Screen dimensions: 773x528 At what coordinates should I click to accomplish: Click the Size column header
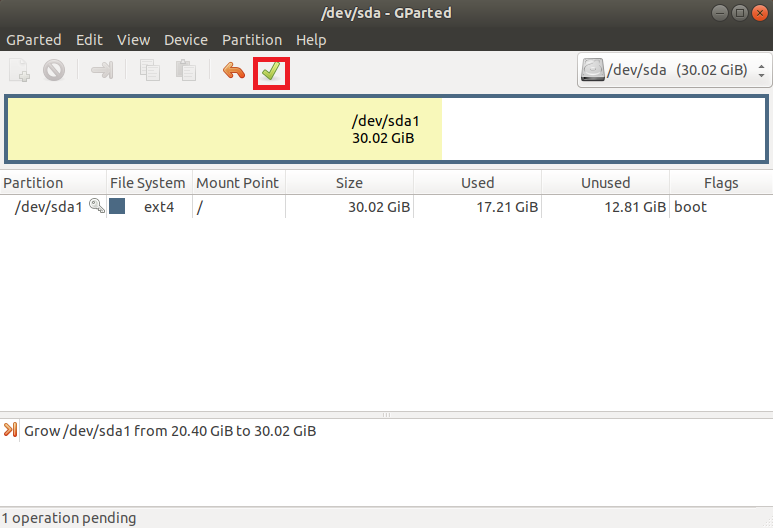[x=349, y=183]
